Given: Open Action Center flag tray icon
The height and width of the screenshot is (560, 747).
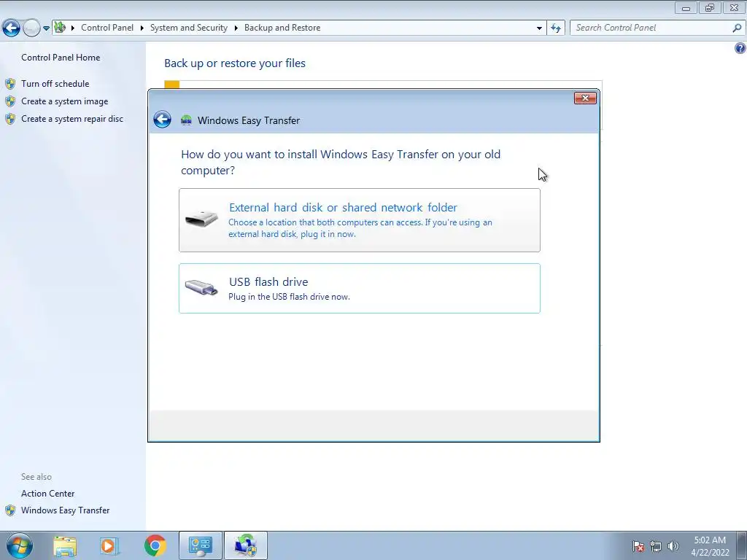Looking at the screenshot, I should (638, 546).
